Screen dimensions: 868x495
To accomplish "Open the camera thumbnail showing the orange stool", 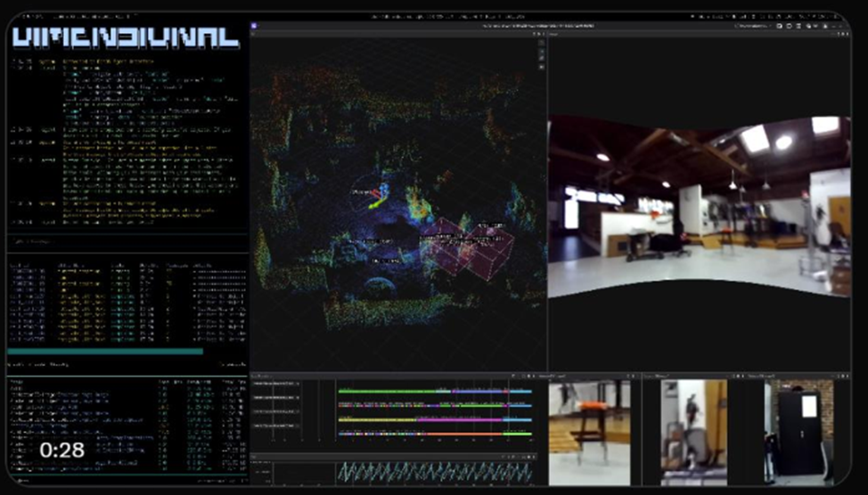I will pos(590,433).
